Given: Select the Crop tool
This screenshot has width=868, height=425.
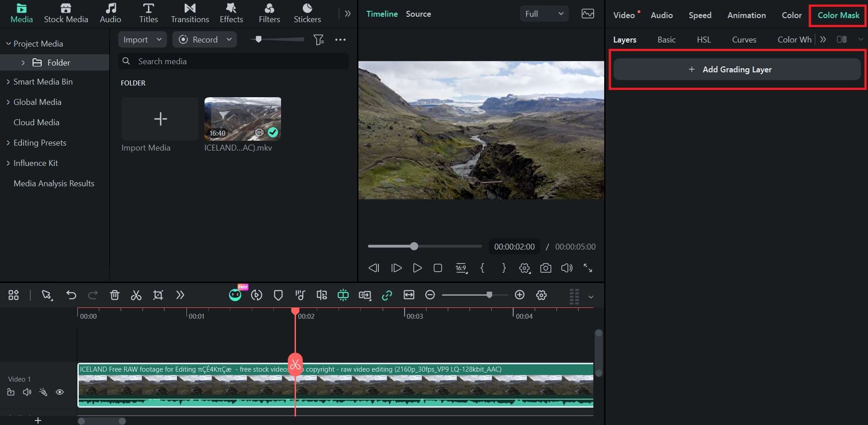Looking at the screenshot, I should tap(158, 295).
